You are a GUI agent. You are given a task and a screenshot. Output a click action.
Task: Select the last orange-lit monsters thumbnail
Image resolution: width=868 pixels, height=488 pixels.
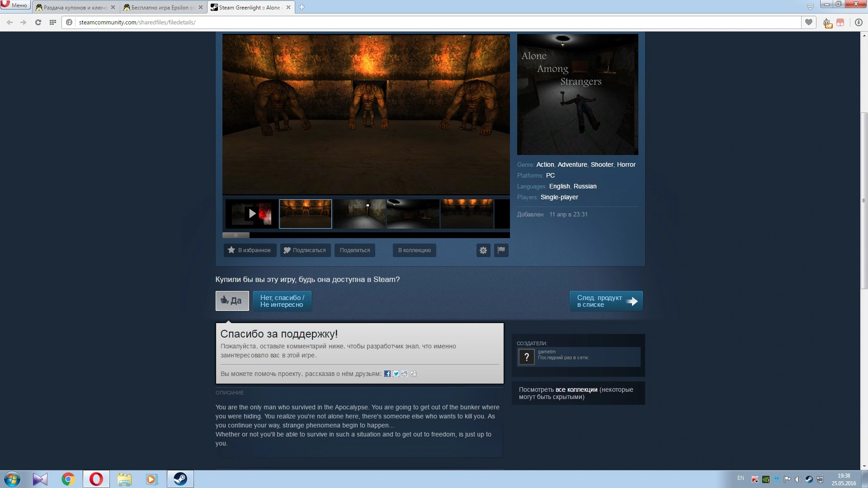pyautogui.click(x=467, y=214)
